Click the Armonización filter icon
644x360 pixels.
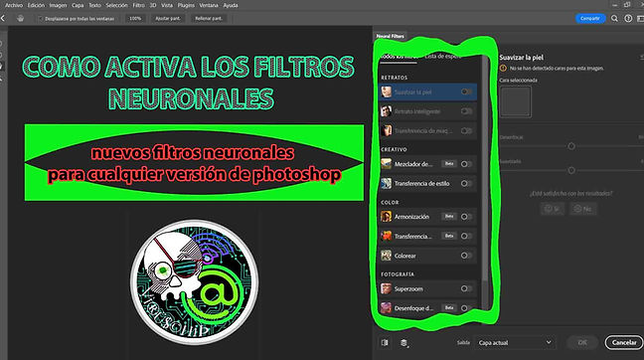pyautogui.click(x=386, y=217)
